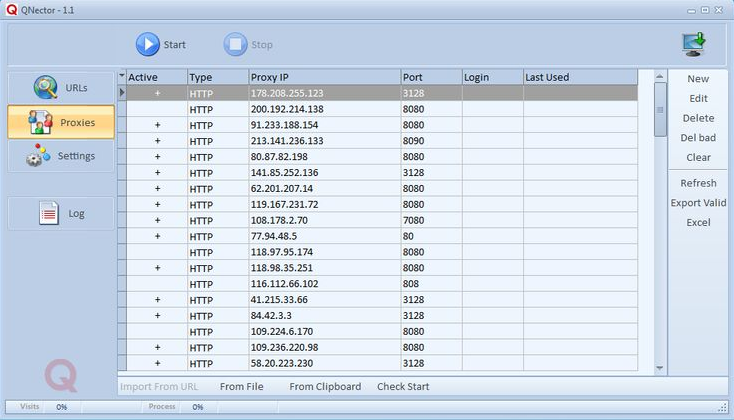Select proxy IP 62.201.207.14
Screen dimensions: 734x420
point(282,189)
